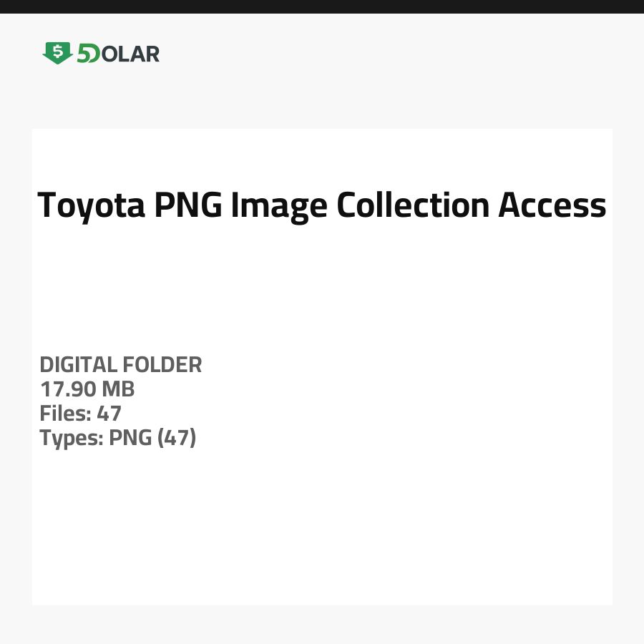The height and width of the screenshot is (644, 644).
Task: Click the 17.90 MB size text
Action: [x=87, y=389]
